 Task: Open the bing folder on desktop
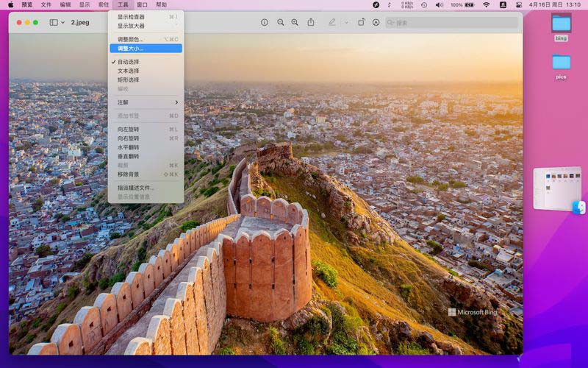tap(561, 26)
